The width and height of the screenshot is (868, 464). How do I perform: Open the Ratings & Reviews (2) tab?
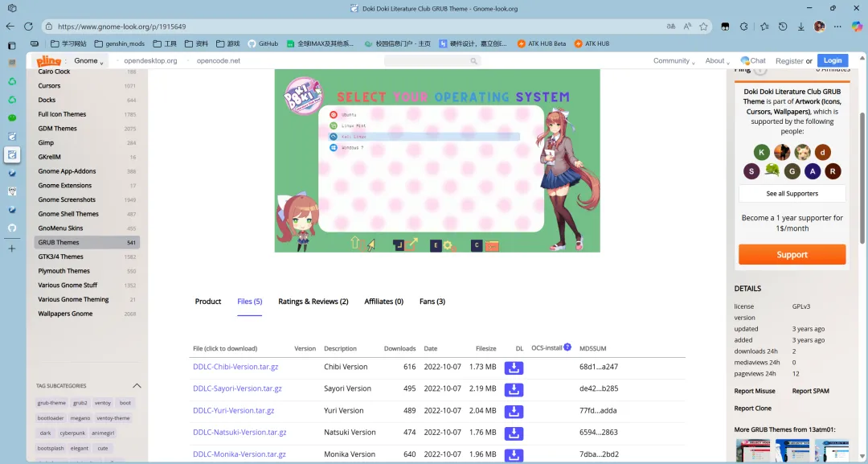point(313,302)
